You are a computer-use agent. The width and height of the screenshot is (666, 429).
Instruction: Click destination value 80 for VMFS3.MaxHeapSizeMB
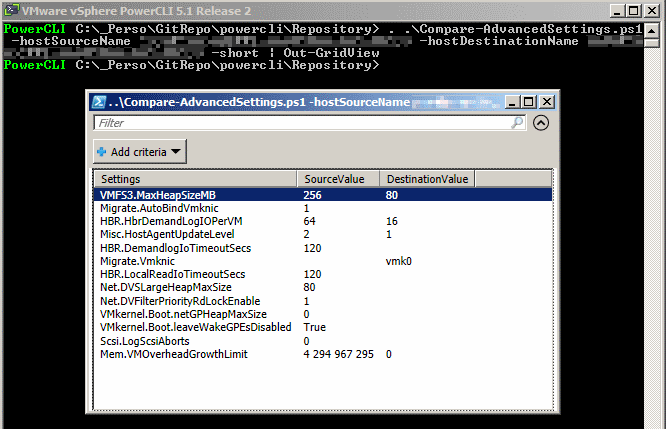pyautogui.click(x=392, y=195)
